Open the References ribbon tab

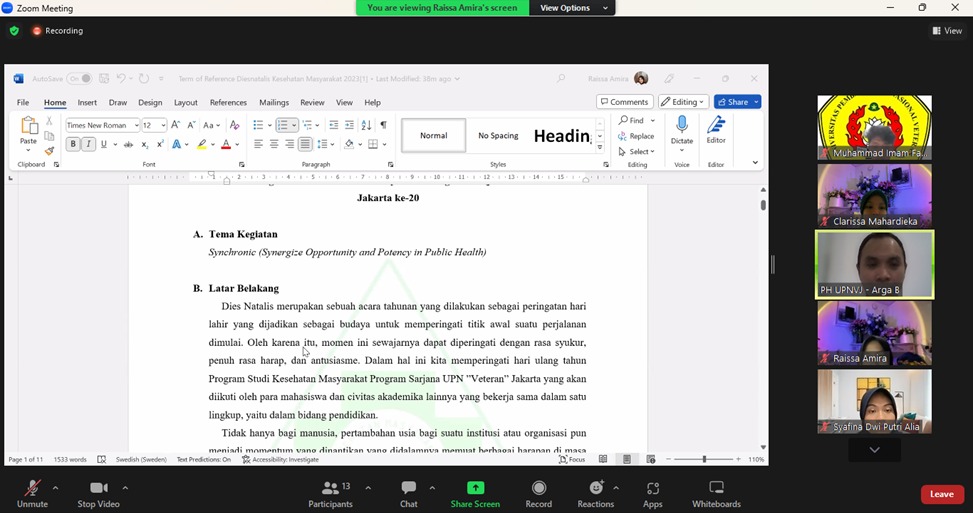228,102
